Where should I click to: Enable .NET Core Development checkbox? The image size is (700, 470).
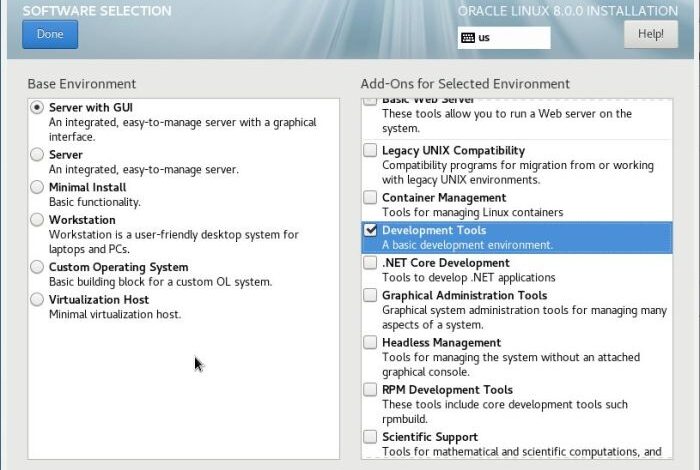click(x=370, y=262)
